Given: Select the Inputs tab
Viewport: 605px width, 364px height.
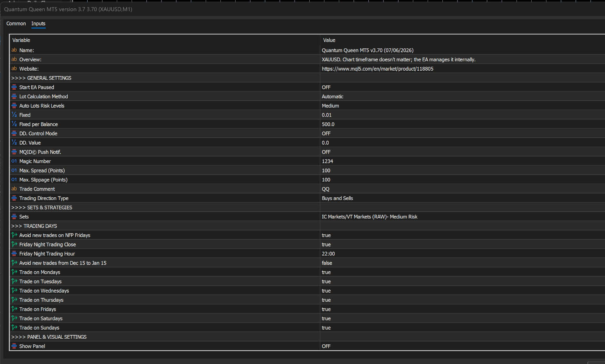Looking at the screenshot, I should 38,23.
